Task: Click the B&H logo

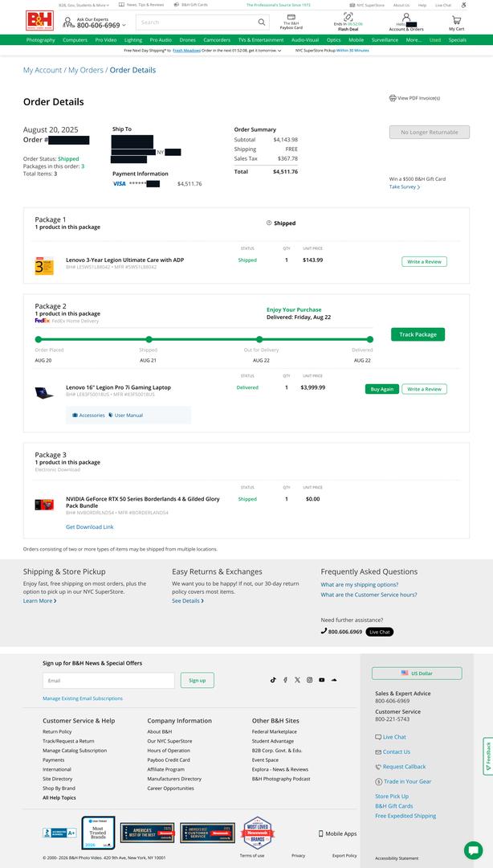Action: tap(39, 21)
